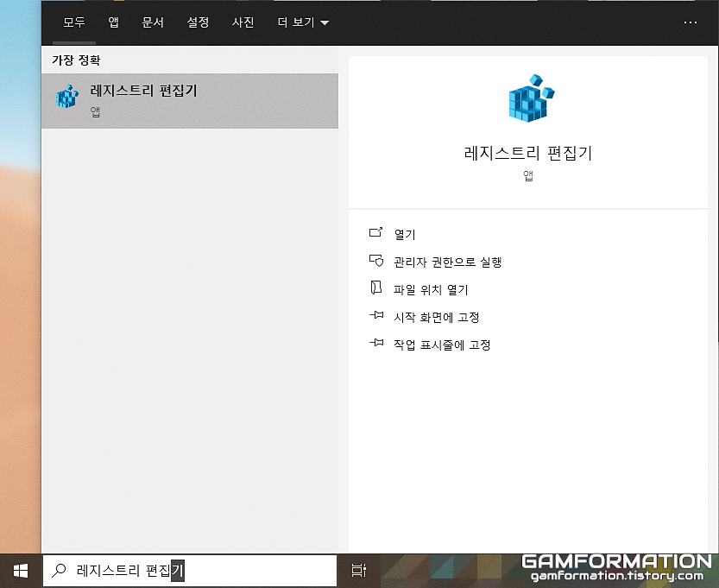
Task: Click the taskbar search input field
Action: (x=190, y=571)
